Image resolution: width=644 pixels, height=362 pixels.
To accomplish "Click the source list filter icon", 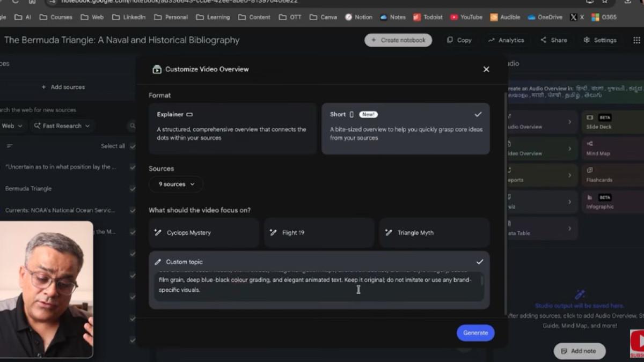I will pyautogui.click(x=9, y=146).
